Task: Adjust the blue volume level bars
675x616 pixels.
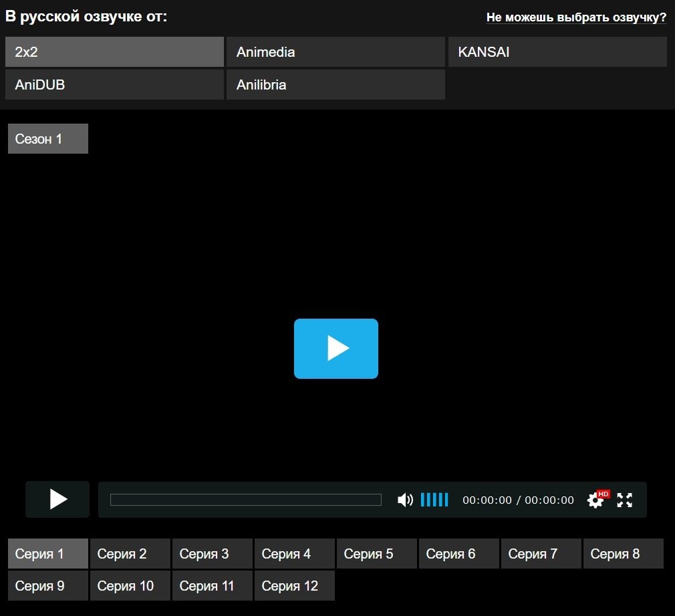Action: (434, 500)
